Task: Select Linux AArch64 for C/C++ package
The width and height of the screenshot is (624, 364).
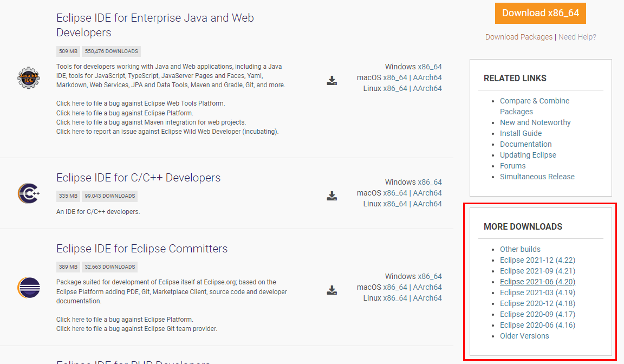Action: (427, 204)
